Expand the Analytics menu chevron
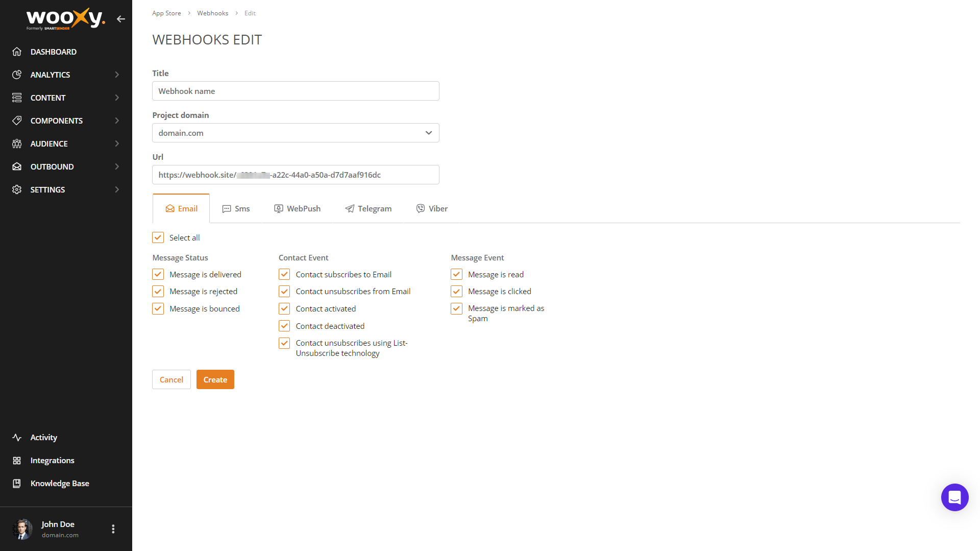 pyautogui.click(x=117, y=75)
